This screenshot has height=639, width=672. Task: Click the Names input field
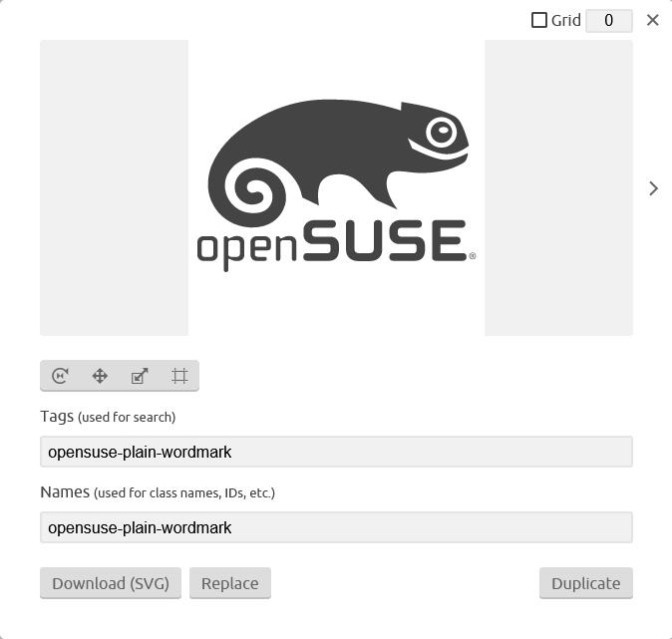click(336, 527)
